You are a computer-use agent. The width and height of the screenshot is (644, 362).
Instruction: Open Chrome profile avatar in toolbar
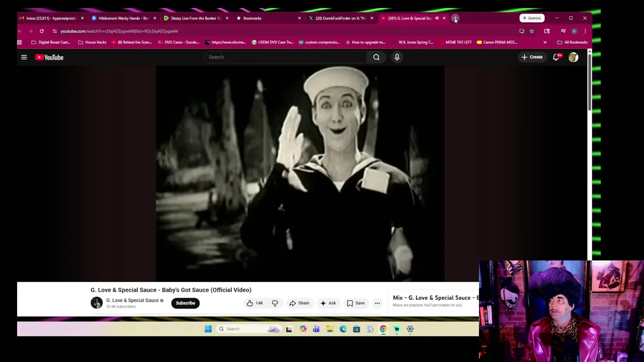[x=574, y=31]
